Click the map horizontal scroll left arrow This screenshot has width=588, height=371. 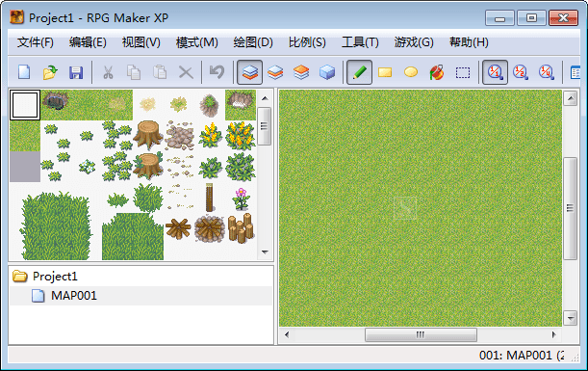pos(287,334)
